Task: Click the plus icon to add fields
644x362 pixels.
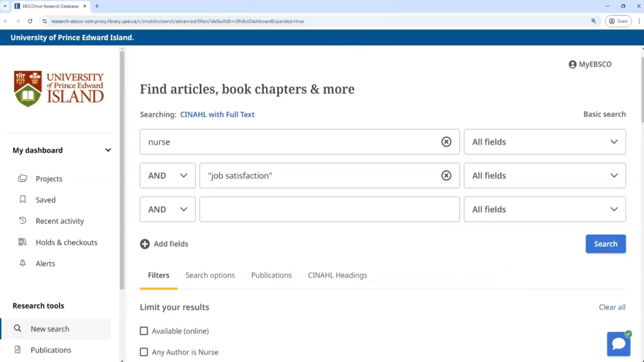Action: 145,244
